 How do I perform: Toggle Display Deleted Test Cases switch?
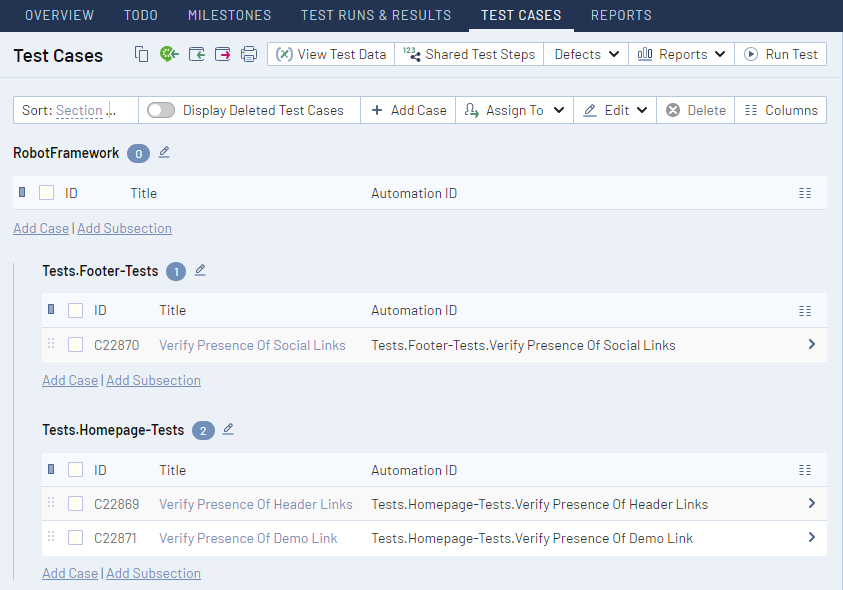161,110
